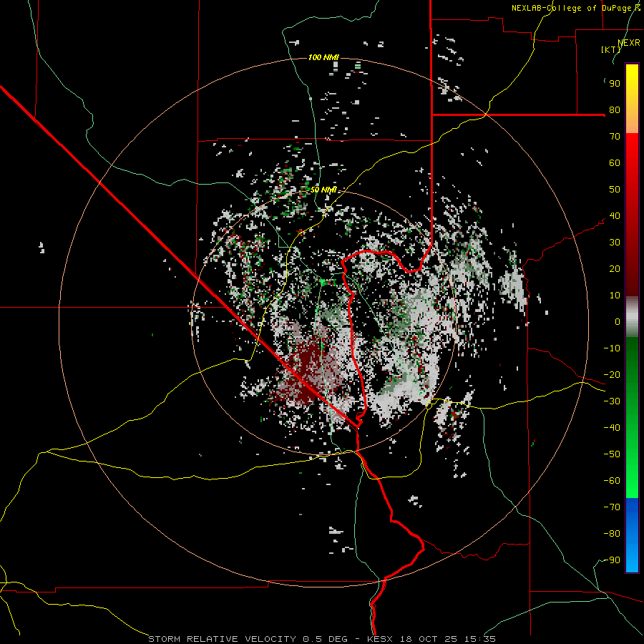Click the 100 NMI range ring label
The height and width of the screenshot is (644, 644).
click(323, 57)
